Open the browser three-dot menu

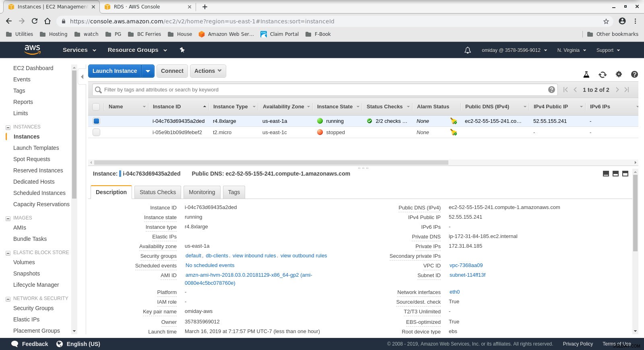[635, 21]
